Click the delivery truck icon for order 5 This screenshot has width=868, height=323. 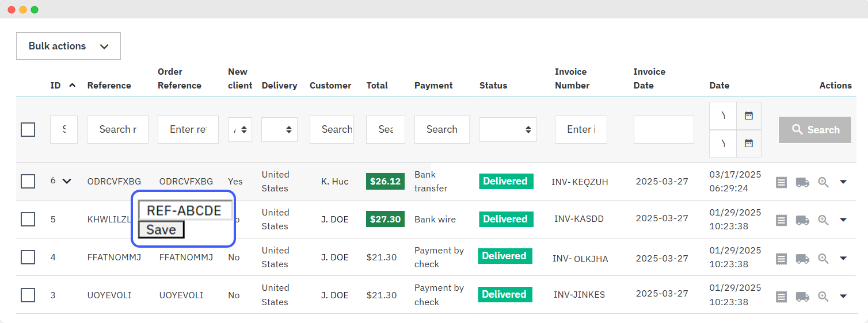click(x=802, y=220)
